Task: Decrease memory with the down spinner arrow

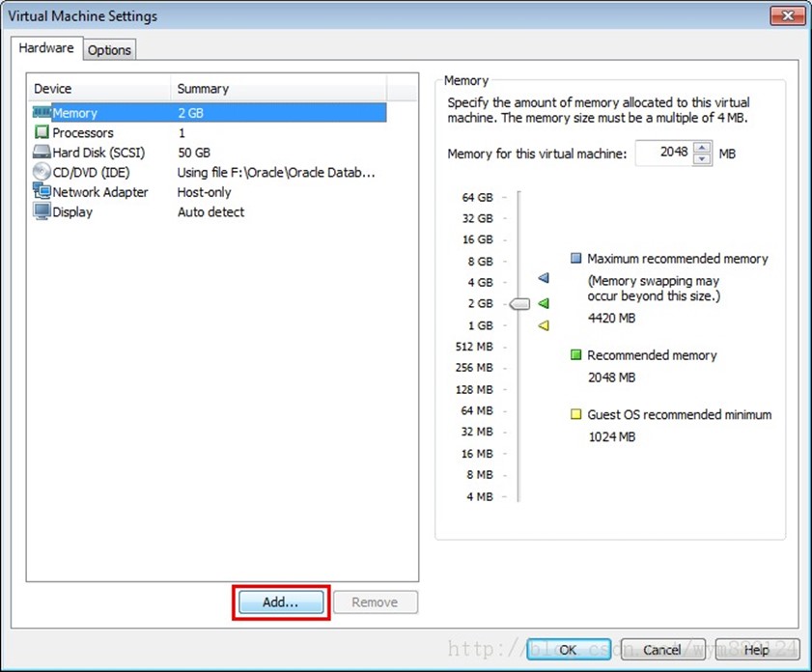Action: click(702, 159)
